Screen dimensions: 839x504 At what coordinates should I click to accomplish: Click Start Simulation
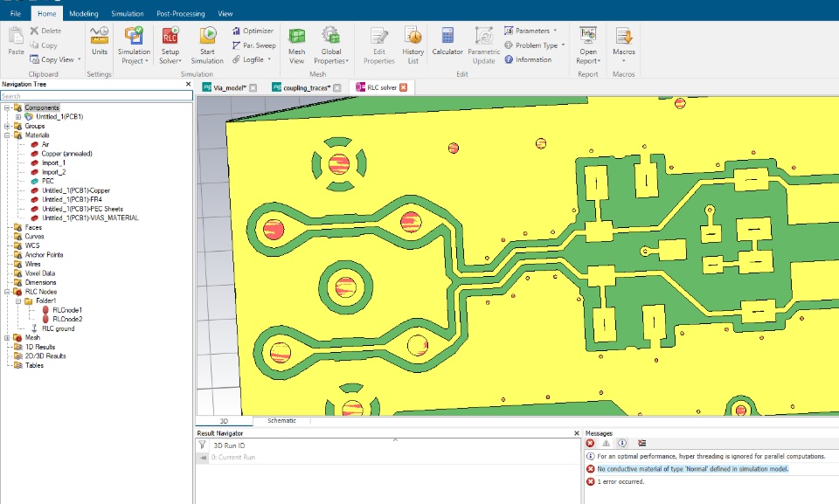coord(207,45)
